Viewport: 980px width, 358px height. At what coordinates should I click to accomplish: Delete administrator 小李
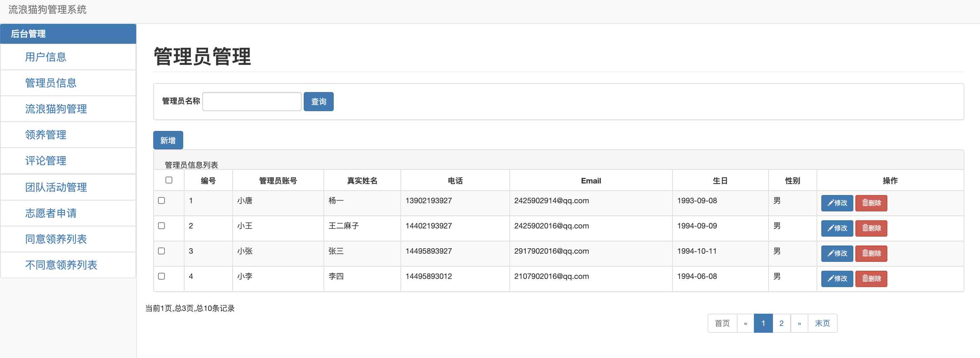[871, 279]
